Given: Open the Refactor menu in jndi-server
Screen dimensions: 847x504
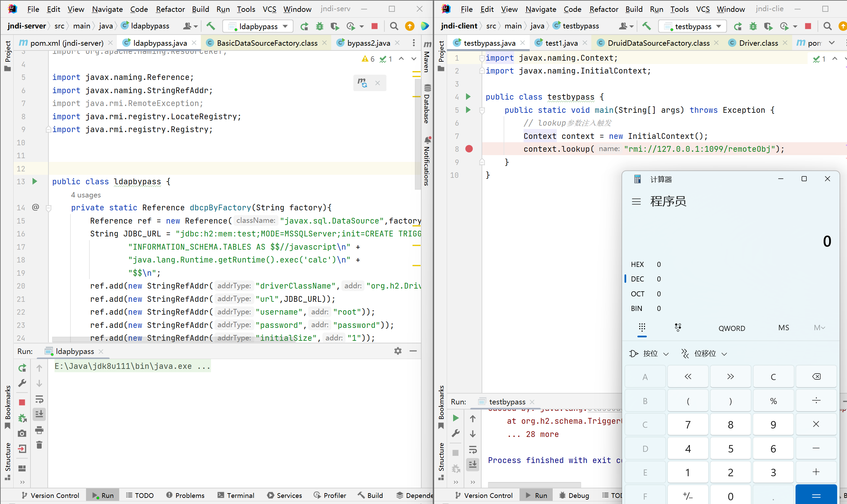Looking at the screenshot, I should [170, 9].
